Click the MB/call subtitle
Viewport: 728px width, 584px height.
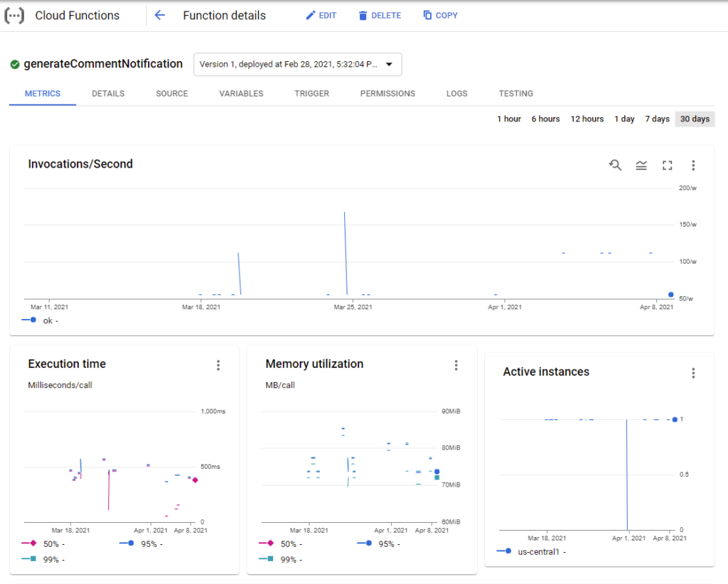coord(280,385)
